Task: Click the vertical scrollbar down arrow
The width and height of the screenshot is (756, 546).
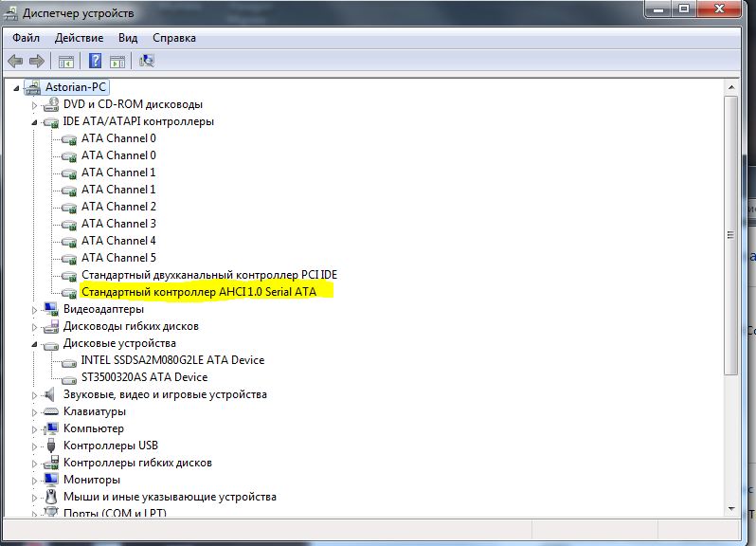Action: (x=730, y=508)
